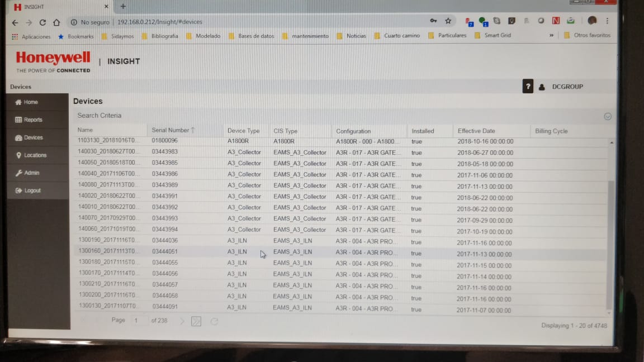Open the Sidaymos bookmark folder
This screenshot has height=362, width=644.
pyautogui.click(x=117, y=36)
